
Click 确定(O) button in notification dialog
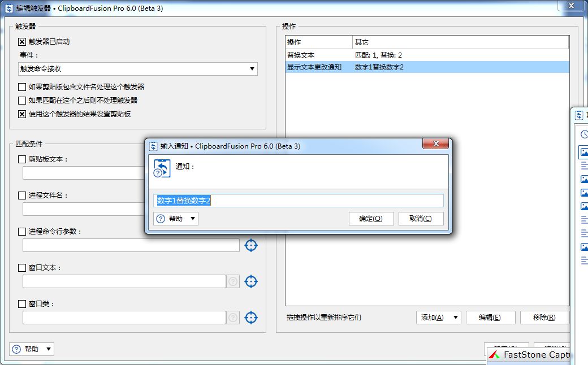[371, 219]
